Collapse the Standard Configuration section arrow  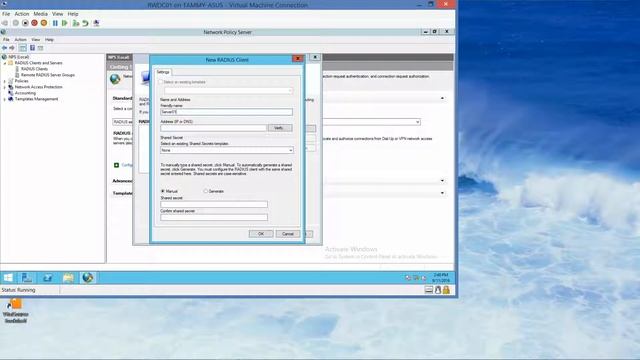(442, 98)
